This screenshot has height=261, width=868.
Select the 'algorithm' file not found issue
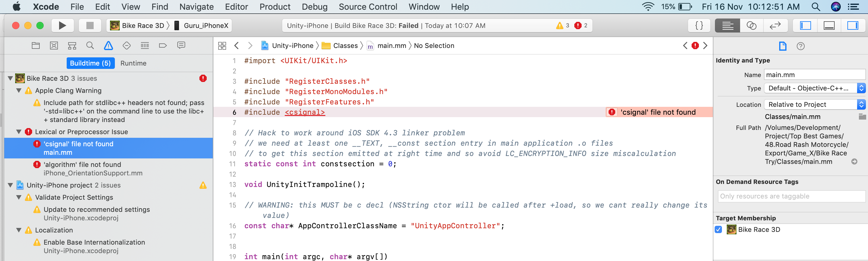pos(109,169)
